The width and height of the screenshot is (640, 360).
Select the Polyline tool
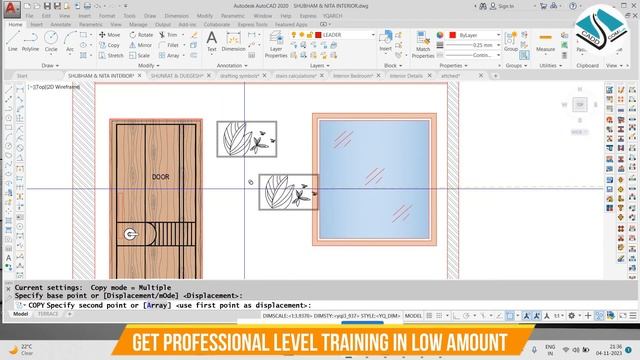(30, 41)
